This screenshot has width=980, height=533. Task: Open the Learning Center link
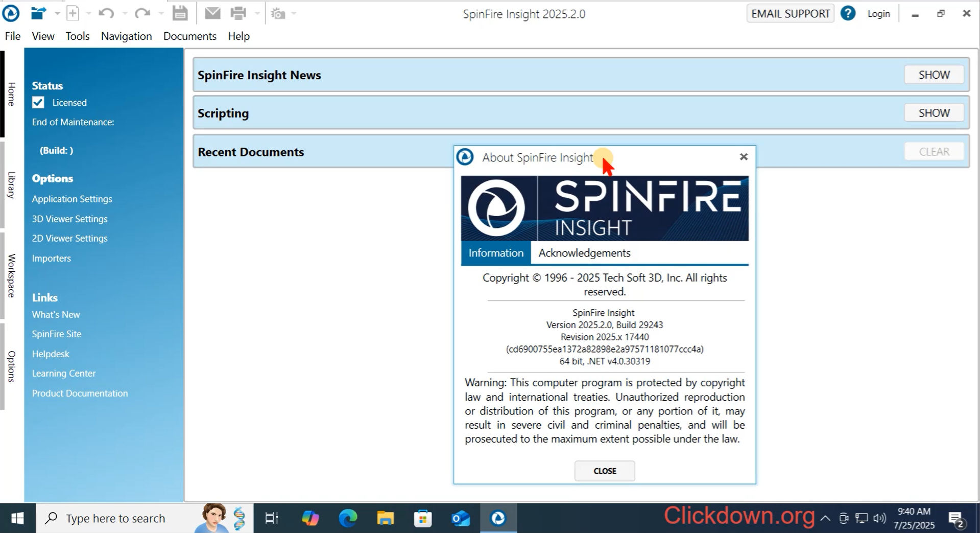[63, 373]
